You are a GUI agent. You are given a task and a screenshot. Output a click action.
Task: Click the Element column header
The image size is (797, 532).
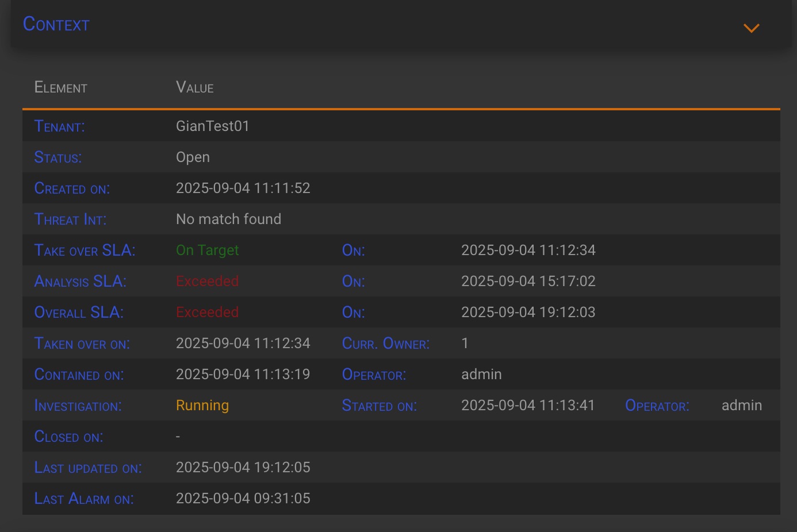pos(61,88)
